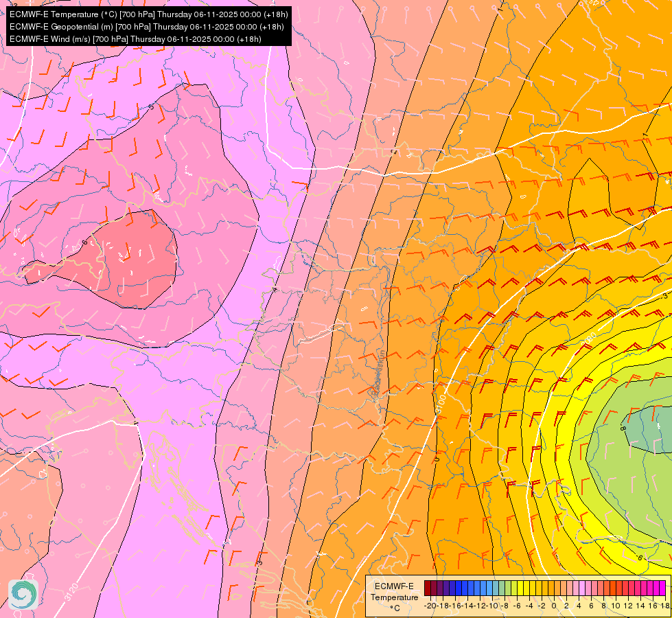Click the 10 tick on legend scale
Viewport: 672px width, 618px height.
pyautogui.click(x=616, y=606)
